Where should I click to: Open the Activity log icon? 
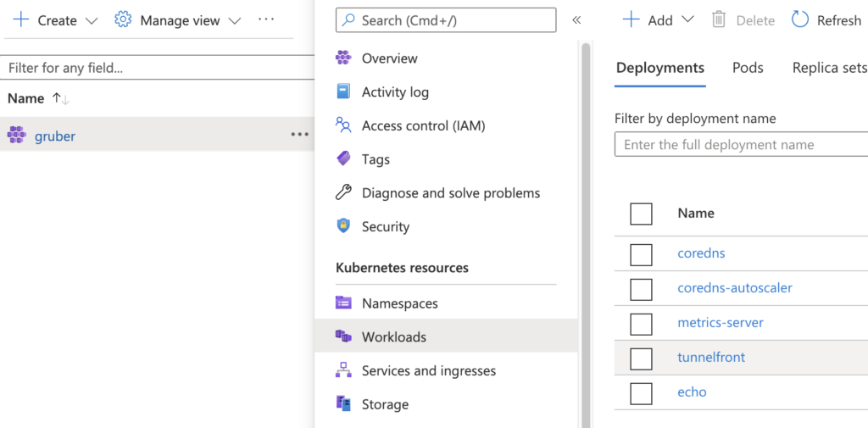[344, 92]
